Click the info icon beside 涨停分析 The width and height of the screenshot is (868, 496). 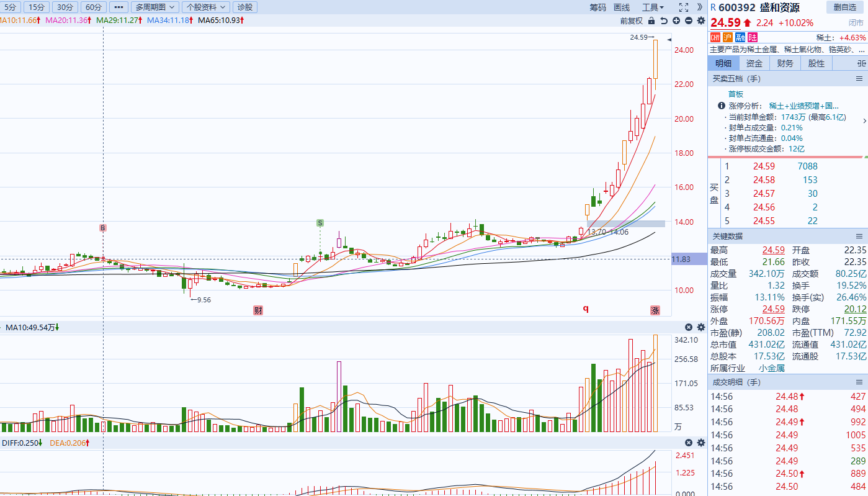[722, 106]
